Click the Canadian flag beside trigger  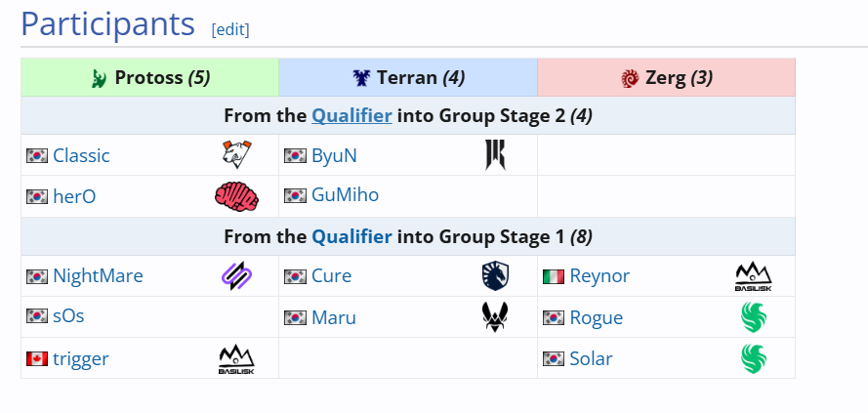(37, 358)
